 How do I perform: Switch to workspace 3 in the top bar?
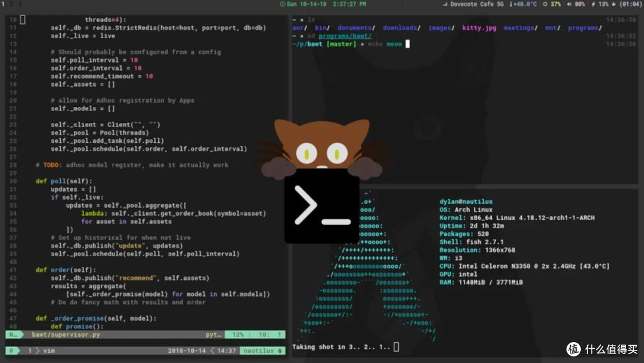19,4
